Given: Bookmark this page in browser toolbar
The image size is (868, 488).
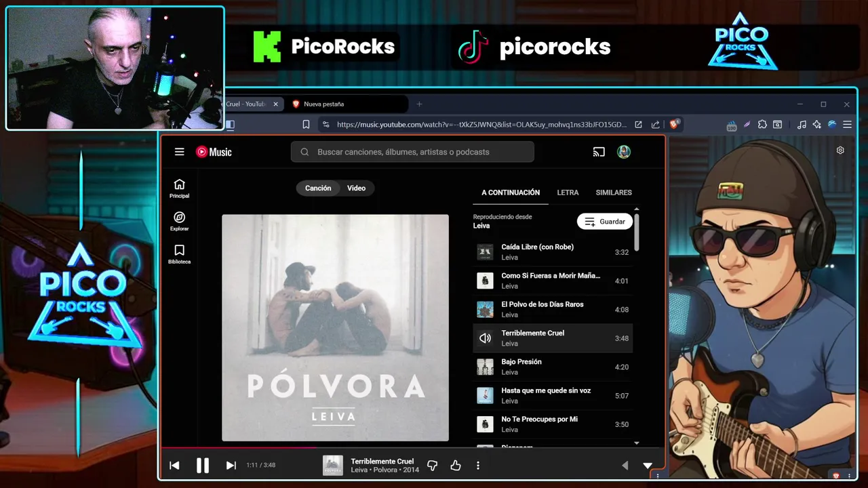Looking at the screenshot, I should pyautogui.click(x=306, y=125).
